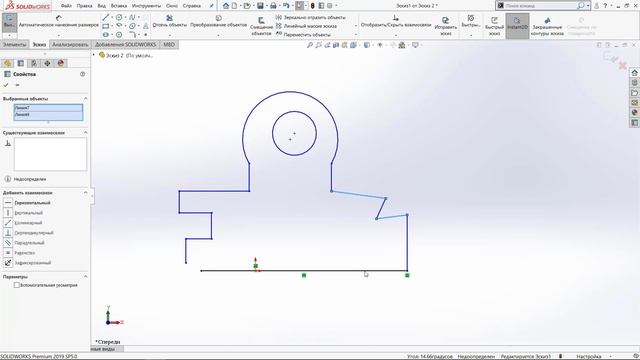Click Исправить эскиз tool
The image size is (640, 360).
pyautogui.click(x=446, y=26)
